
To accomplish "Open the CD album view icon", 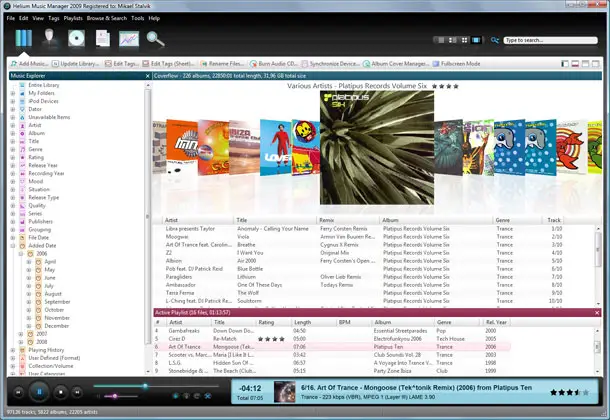I will tap(76, 38).
